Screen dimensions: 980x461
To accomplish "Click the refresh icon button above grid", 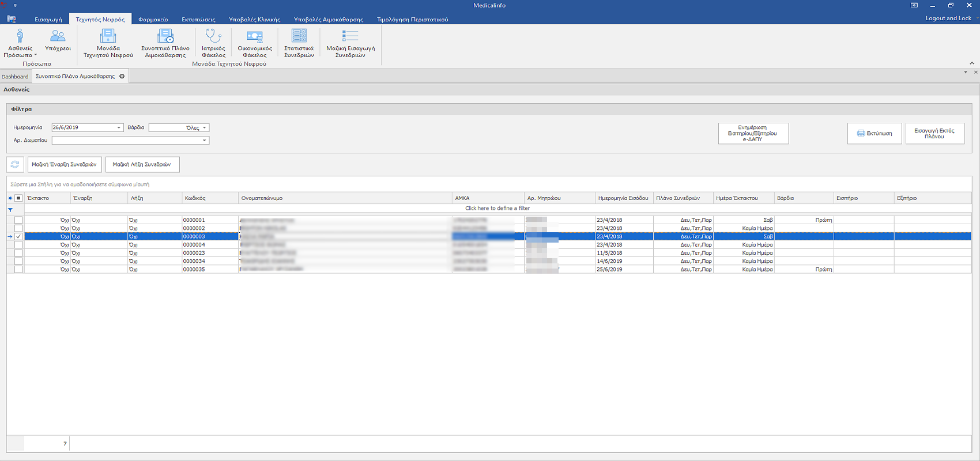I will tap(15, 164).
